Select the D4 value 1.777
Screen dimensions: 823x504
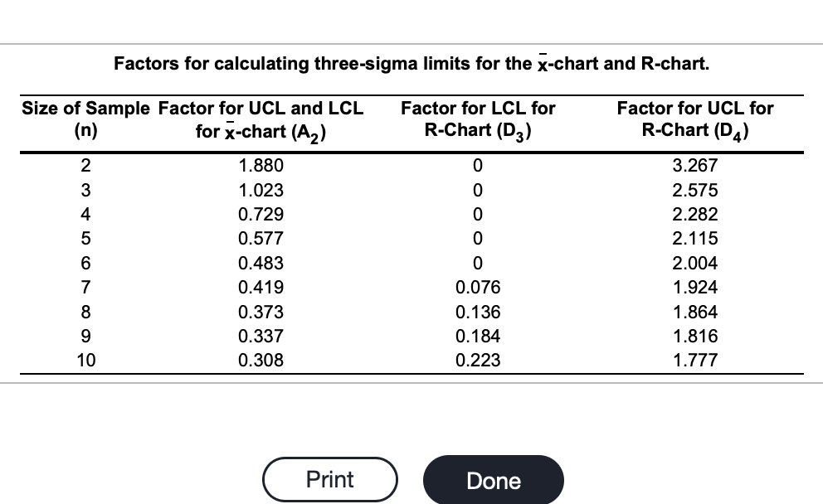[x=695, y=361]
